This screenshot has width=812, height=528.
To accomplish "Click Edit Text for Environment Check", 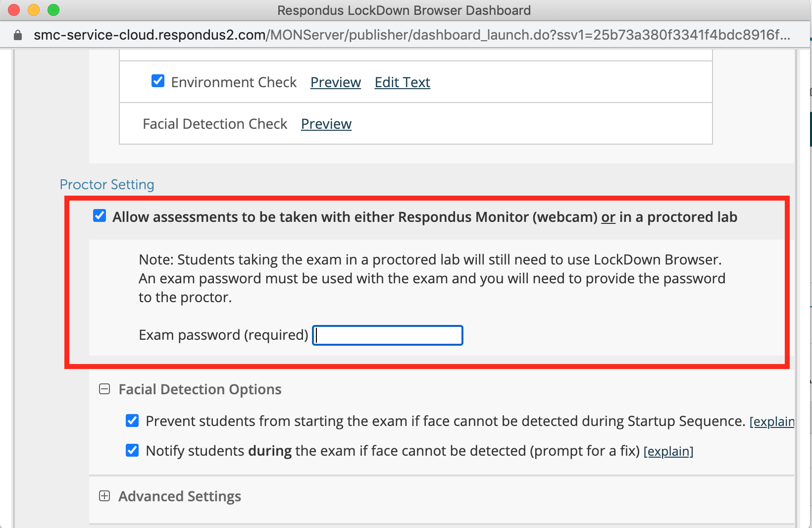I will pos(402,82).
